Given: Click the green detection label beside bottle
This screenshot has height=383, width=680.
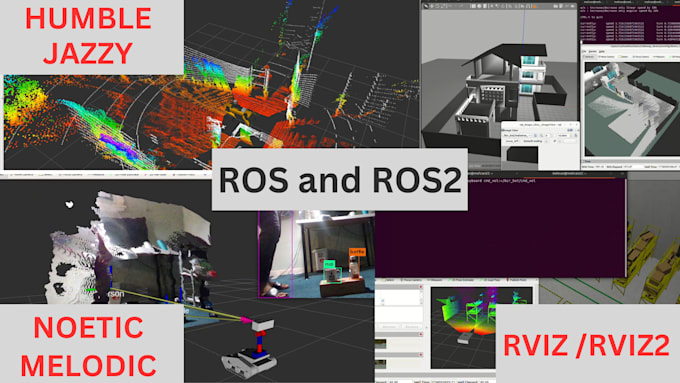Looking at the screenshot, I should coord(330,263).
